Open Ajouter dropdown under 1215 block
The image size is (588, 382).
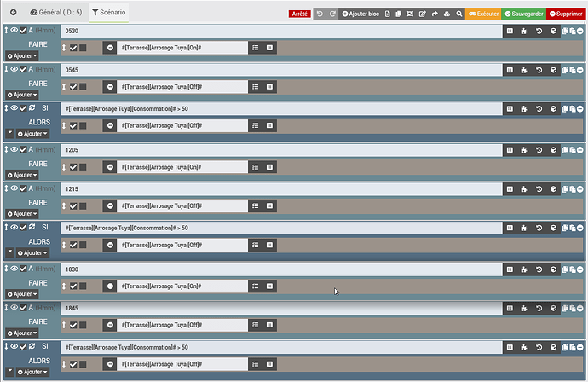[22, 214]
